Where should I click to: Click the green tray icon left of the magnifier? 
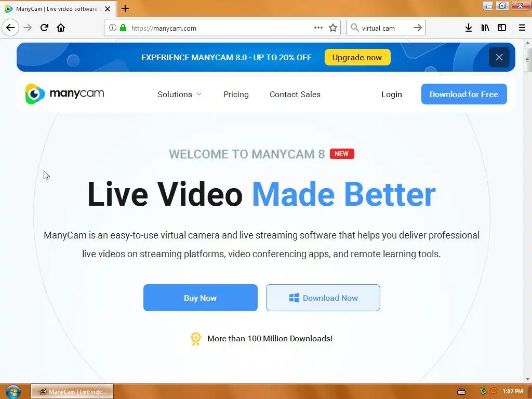(483, 391)
